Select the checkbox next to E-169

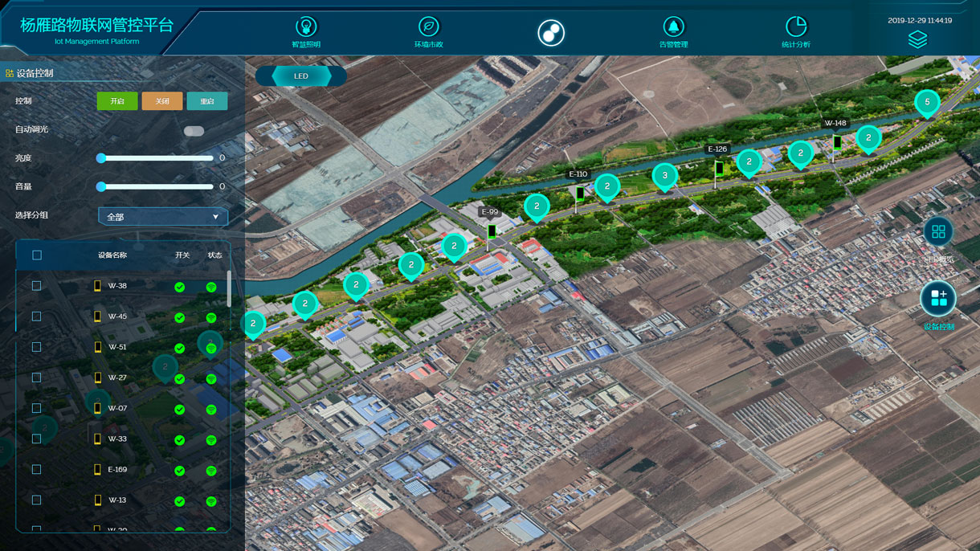(x=36, y=469)
